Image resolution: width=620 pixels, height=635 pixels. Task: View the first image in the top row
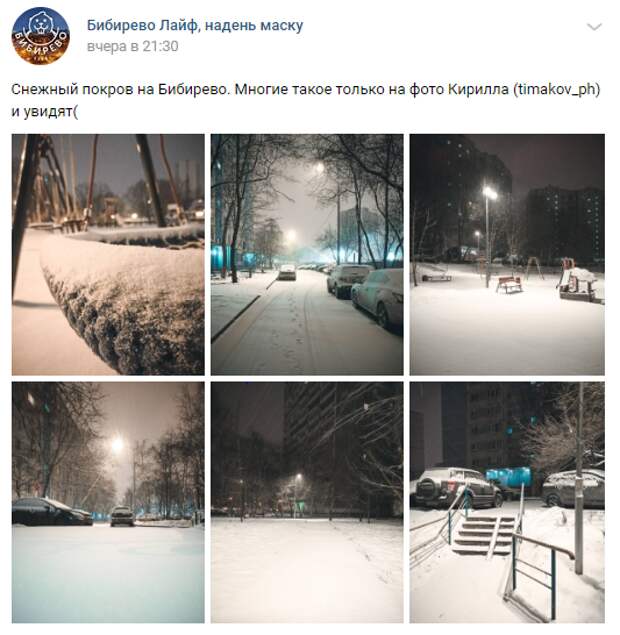[x=108, y=254]
